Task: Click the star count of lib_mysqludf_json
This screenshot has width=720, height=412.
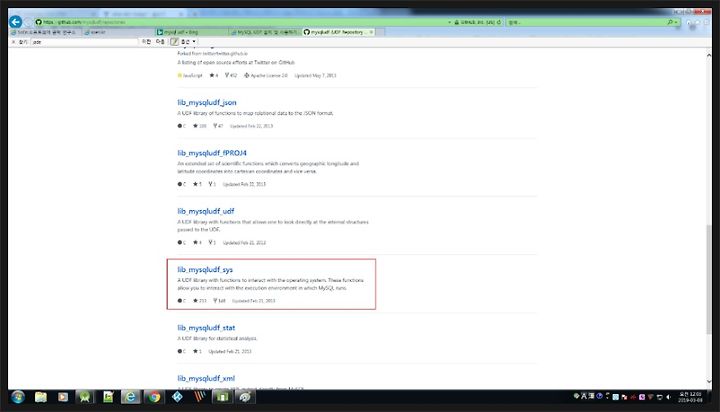Action: pyautogui.click(x=199, y=126)
